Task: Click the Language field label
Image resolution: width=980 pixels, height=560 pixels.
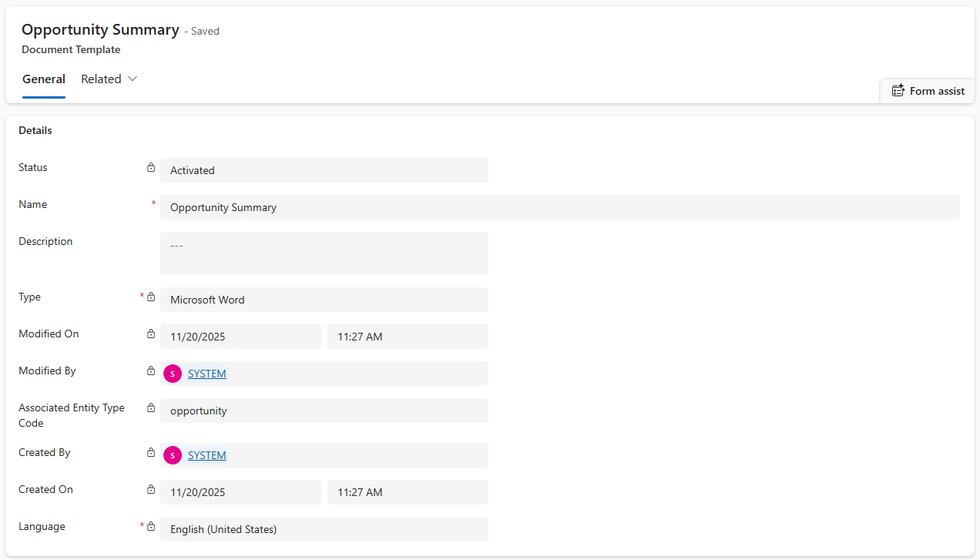Action: click(42, 526)
